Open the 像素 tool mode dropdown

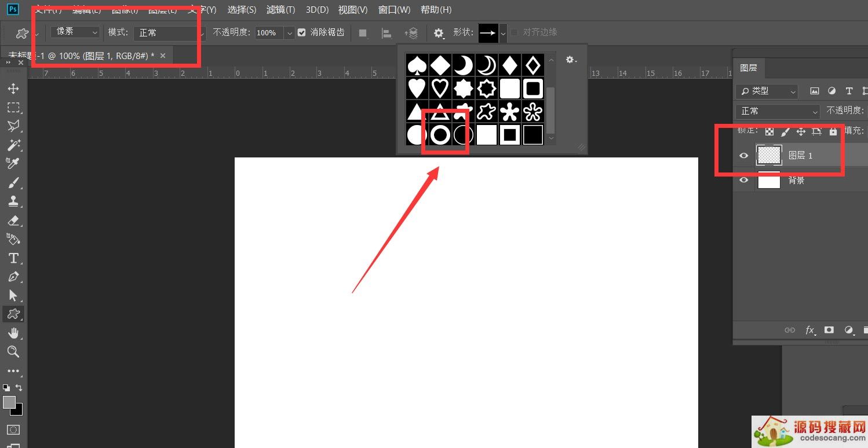tap(75, 32)
